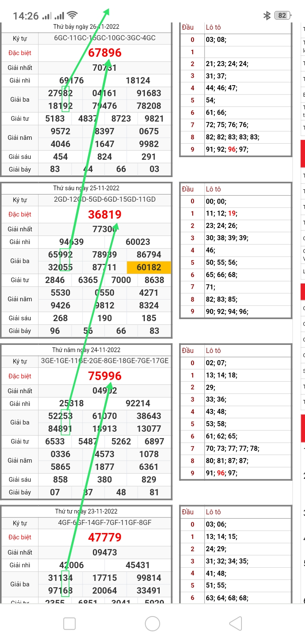
Task: Select sixth prize number 268
Action: [61, 318]
